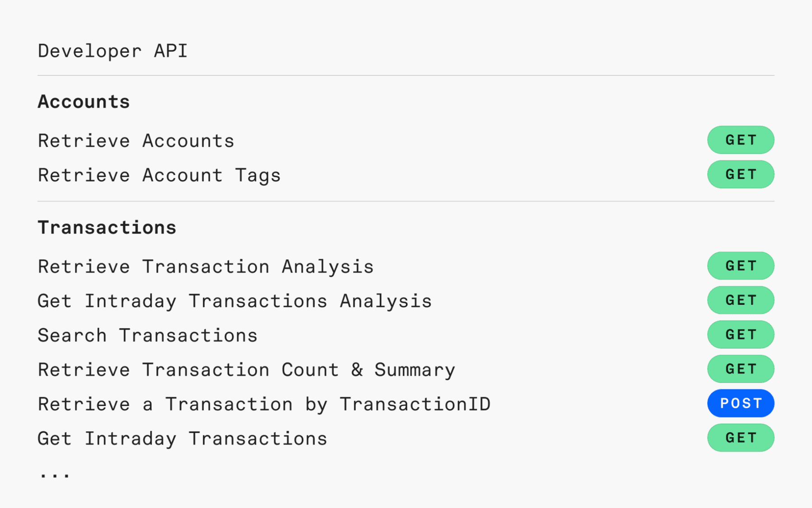Click the GET badge for Retrieve Transaction Analysis

[740, 266]
